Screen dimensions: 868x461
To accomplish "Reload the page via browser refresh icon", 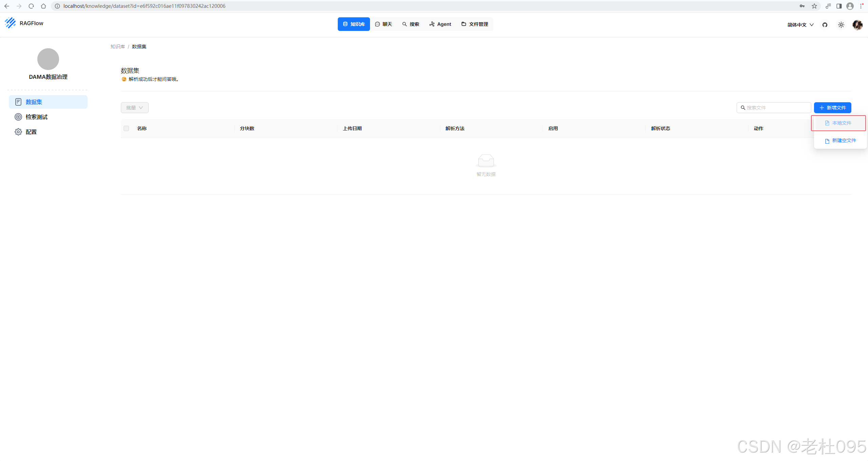I will pos(31,6).
